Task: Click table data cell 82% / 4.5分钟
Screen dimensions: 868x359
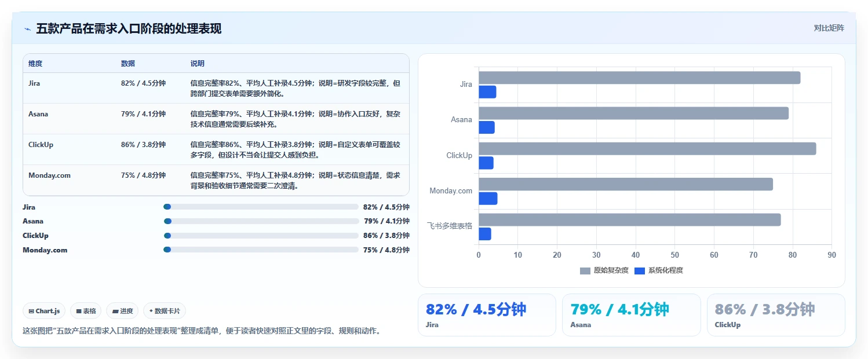Action: click(143, 83)
